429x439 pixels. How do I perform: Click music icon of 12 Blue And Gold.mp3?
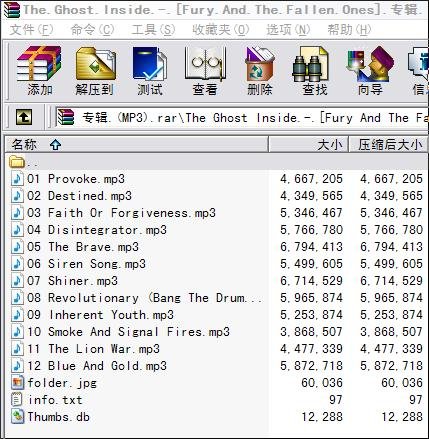pyautogui.click(x=17, y=366)
